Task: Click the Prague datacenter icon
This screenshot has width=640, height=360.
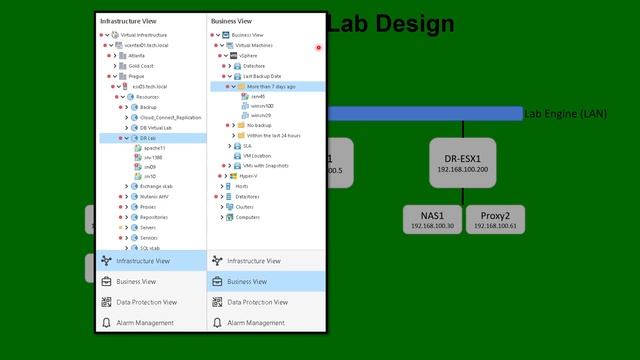Action: (123, 76)
